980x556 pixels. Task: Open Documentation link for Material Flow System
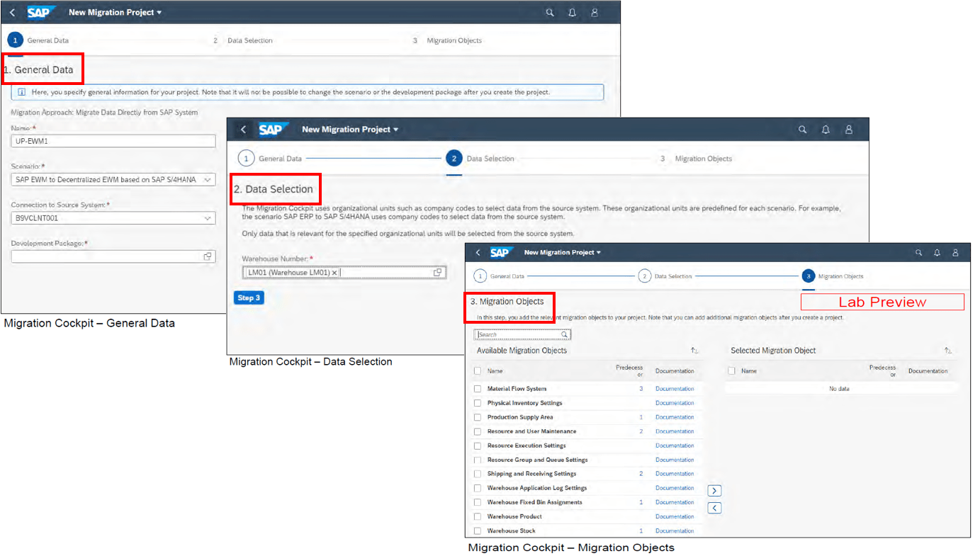click(x=675, y=389)
